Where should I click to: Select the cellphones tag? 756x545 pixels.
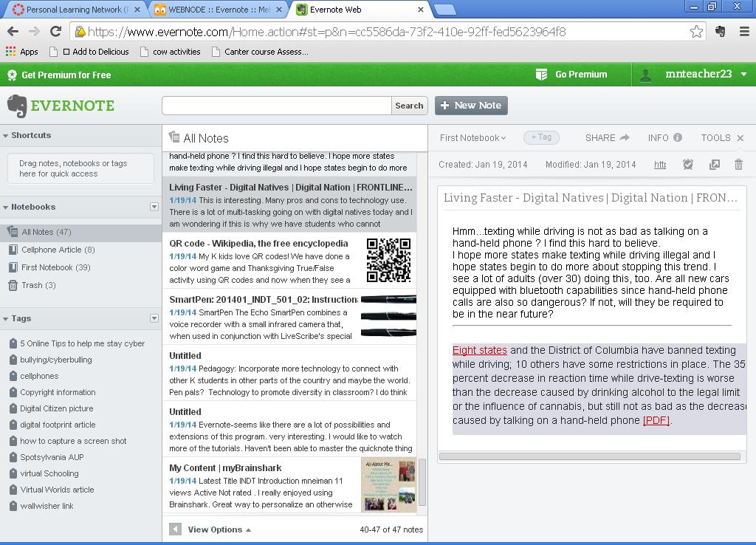pyautogui.click(x=39, y=376)
